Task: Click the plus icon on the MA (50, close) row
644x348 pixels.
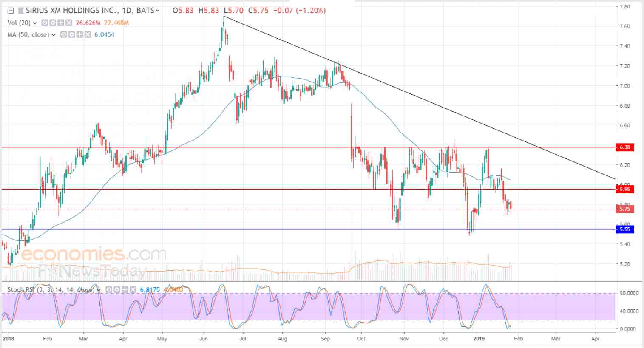Action: 79,35
